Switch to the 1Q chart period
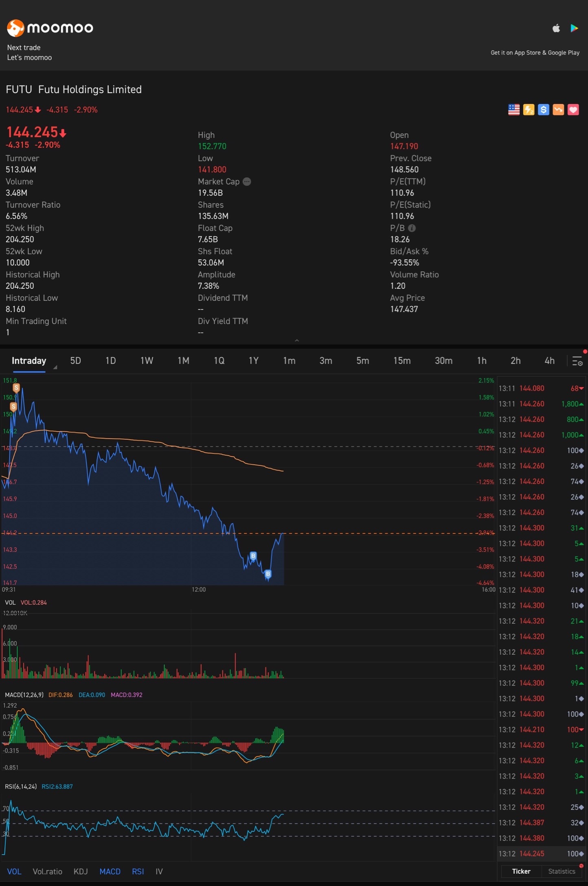Image resolution: width=588 pixels, height=886 pixels. [x=219, y=361]
